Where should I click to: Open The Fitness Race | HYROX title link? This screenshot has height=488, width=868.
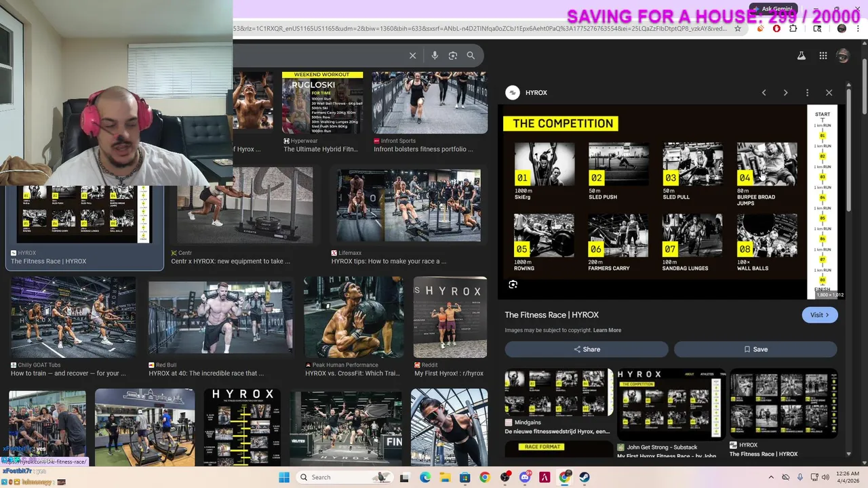551,315
